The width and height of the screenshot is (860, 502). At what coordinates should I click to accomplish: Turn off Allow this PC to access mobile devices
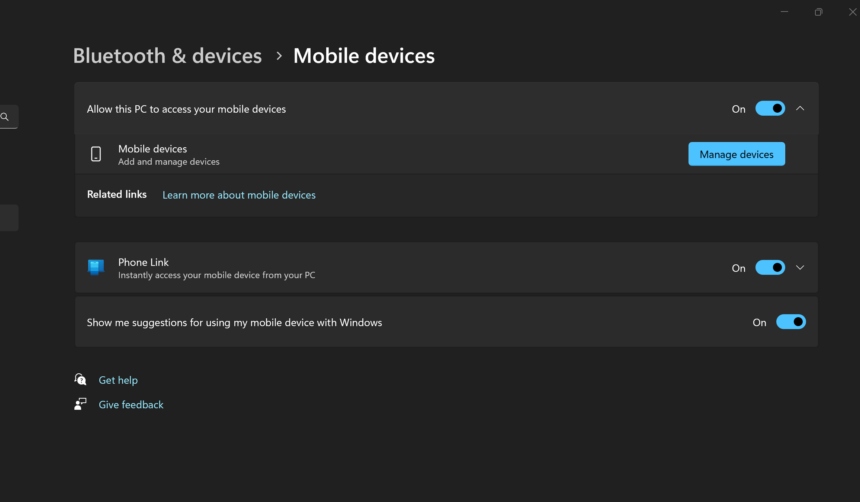tap(770, 109)
